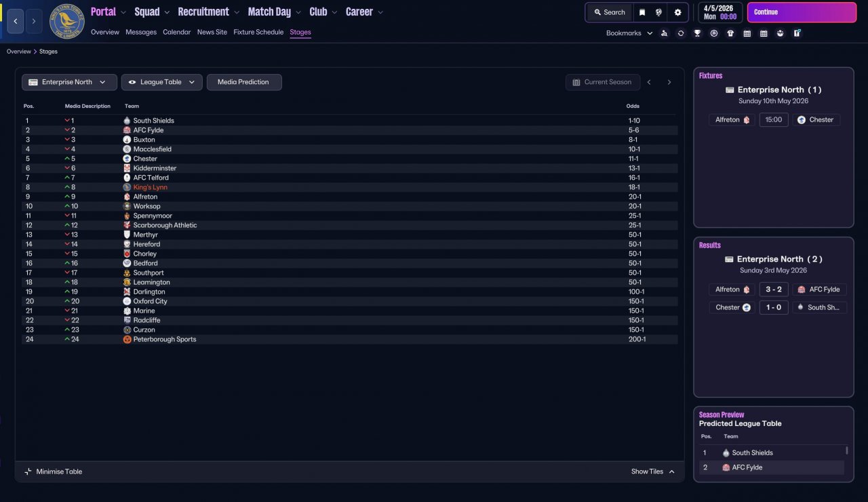
Task: Switch to the Messages tab
Action: click(x=141, y=32)
